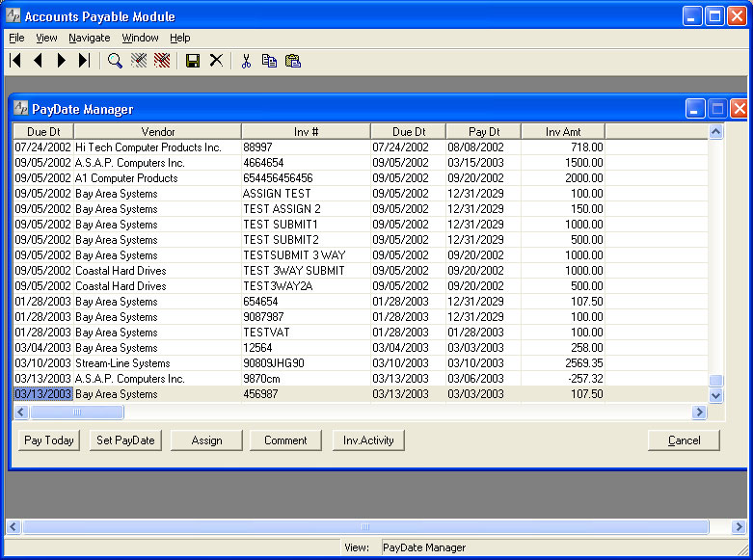Click the Pay Dt column header
This screenshot has width=753, height=560.
click(484, 132)
